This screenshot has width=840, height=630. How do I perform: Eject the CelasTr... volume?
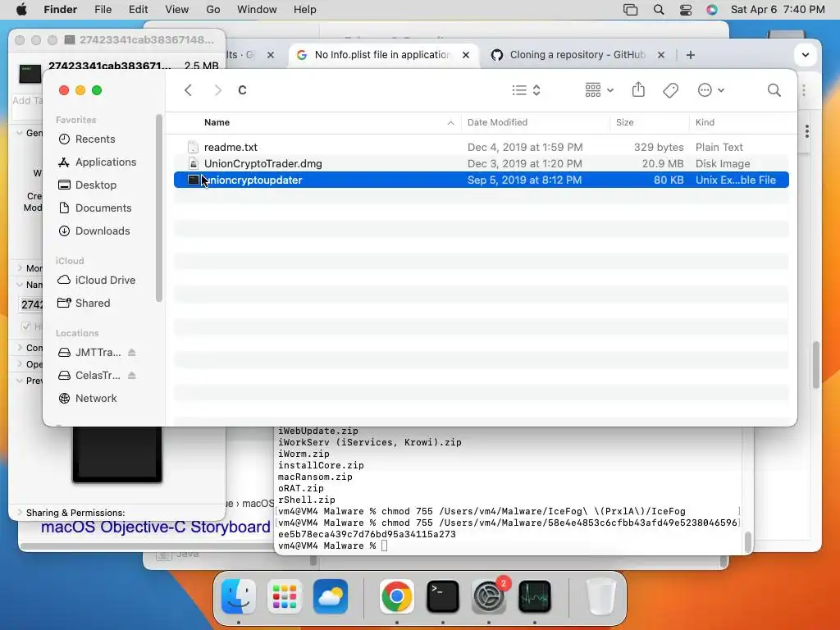click(132, 376)
